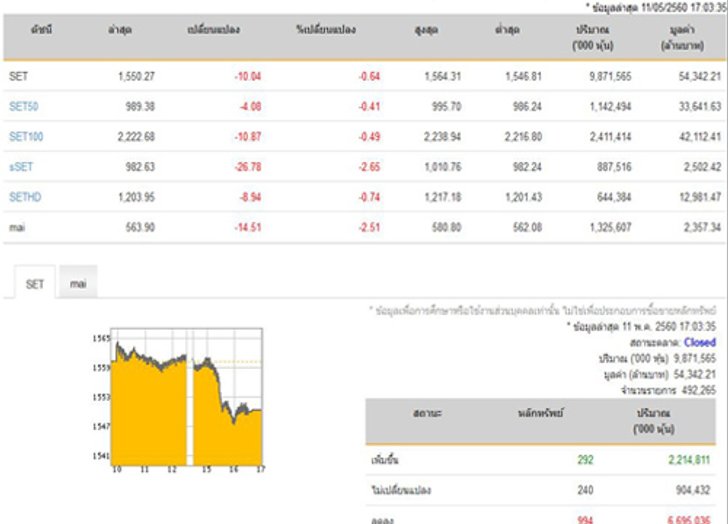Viewport: 728px width, 524px height.
Task: Click SETHD change value -8.94
Action: coord(250,197)
